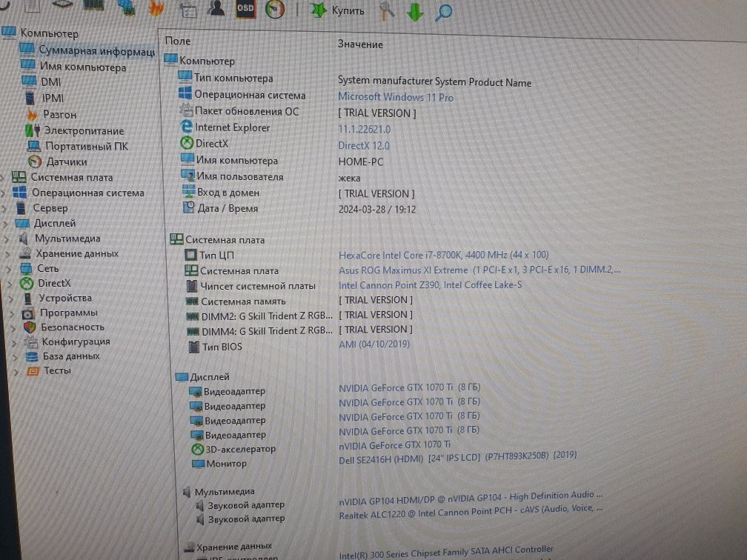Expand the Хранение данных tree node arrow
The width and height of the screenshot is (747, 560).
7,254
